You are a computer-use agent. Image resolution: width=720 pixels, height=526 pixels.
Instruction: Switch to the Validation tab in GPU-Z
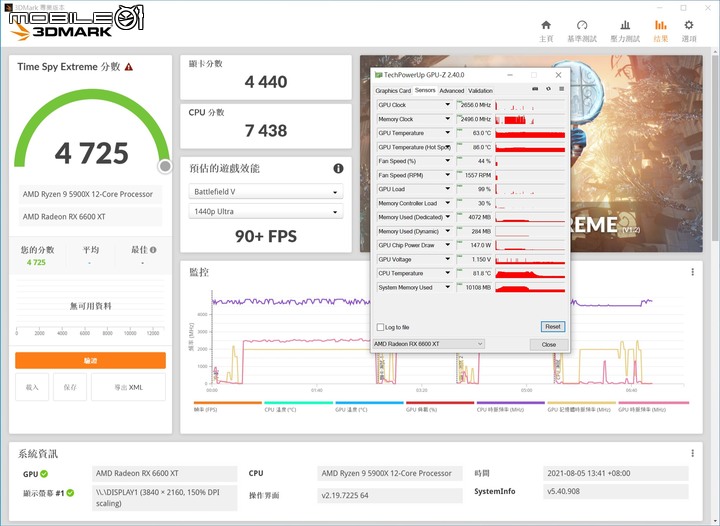coord(480,91)
